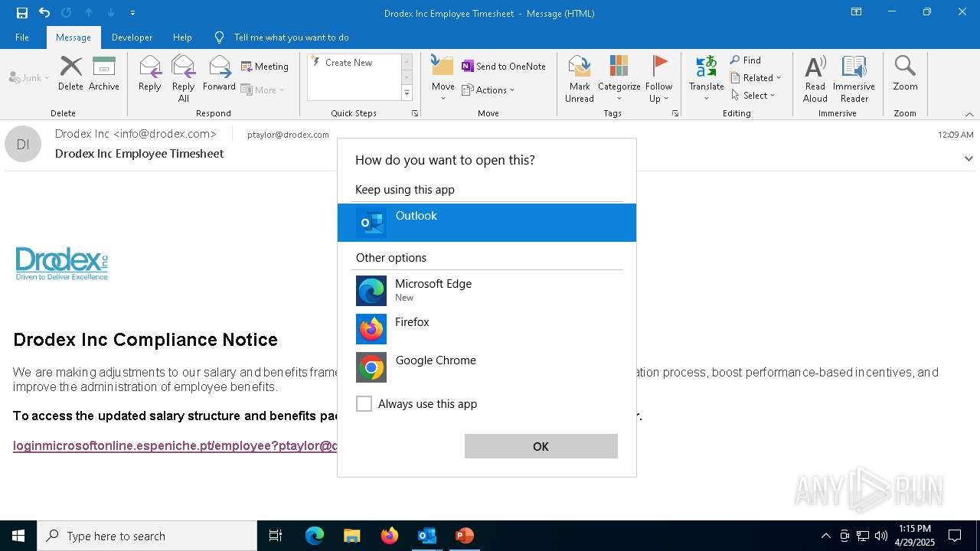The image size is (980, 551).
Task: Choose Microsoft Edge to open link
Action: (x=487, y=290)
